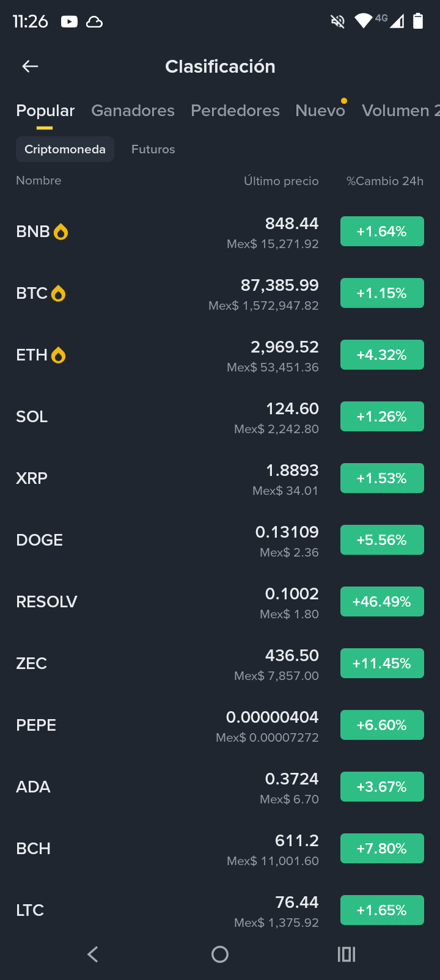The image size is (440, 980).
Task: Switch to the Ganadores tab
Action: tap(133, 111)
